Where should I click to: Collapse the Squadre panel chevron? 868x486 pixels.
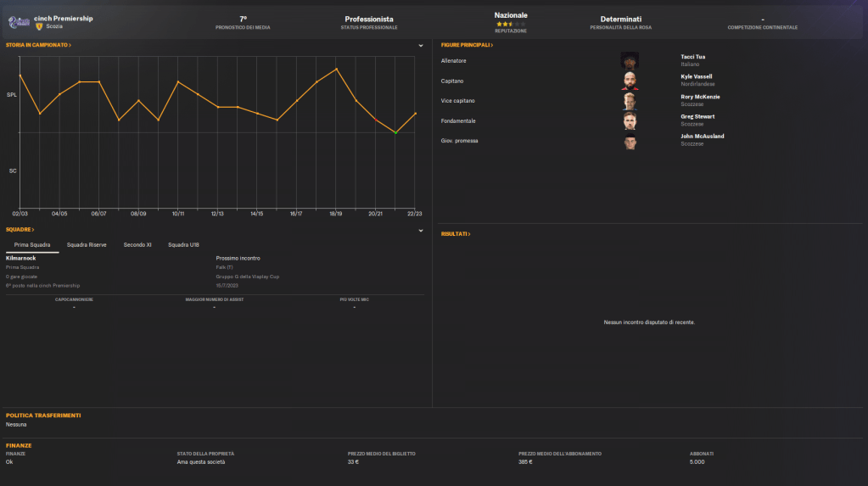(x=421, y=230)
